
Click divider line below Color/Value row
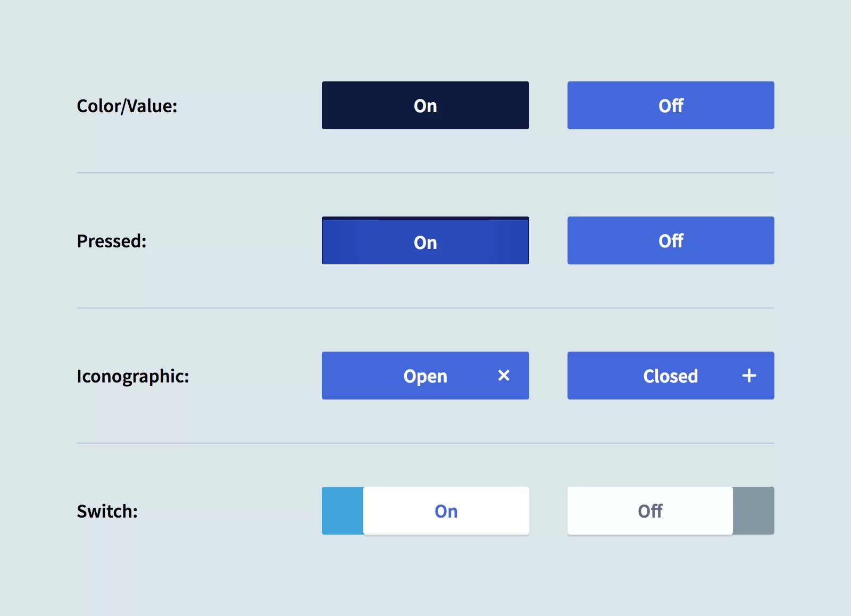(425, 173)
